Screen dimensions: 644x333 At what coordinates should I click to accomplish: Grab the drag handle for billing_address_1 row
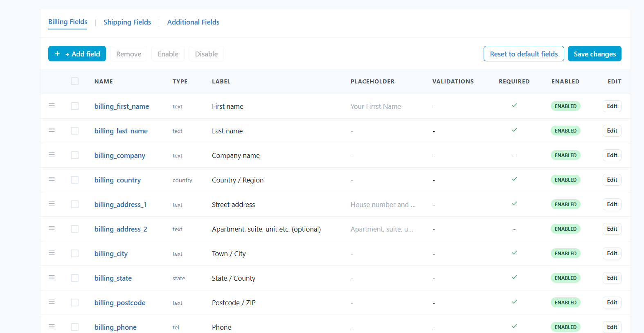[x=52, y=204]
